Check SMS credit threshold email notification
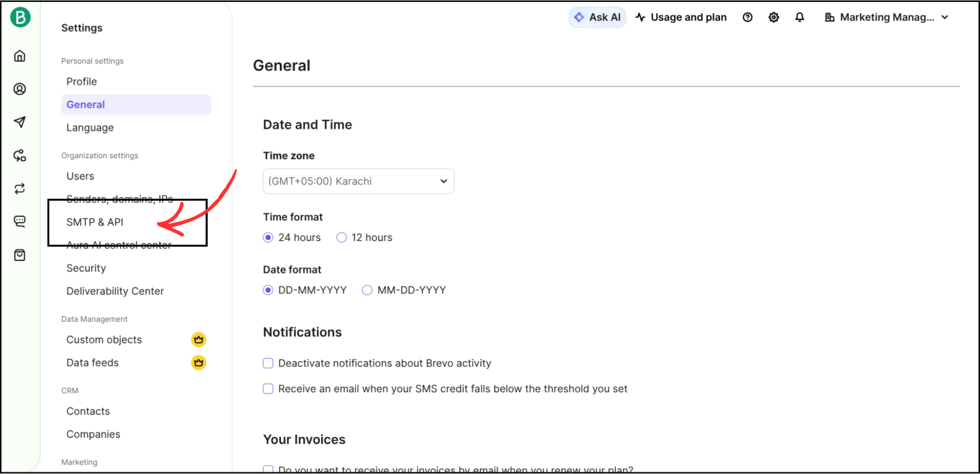 [x=268, y=389]
